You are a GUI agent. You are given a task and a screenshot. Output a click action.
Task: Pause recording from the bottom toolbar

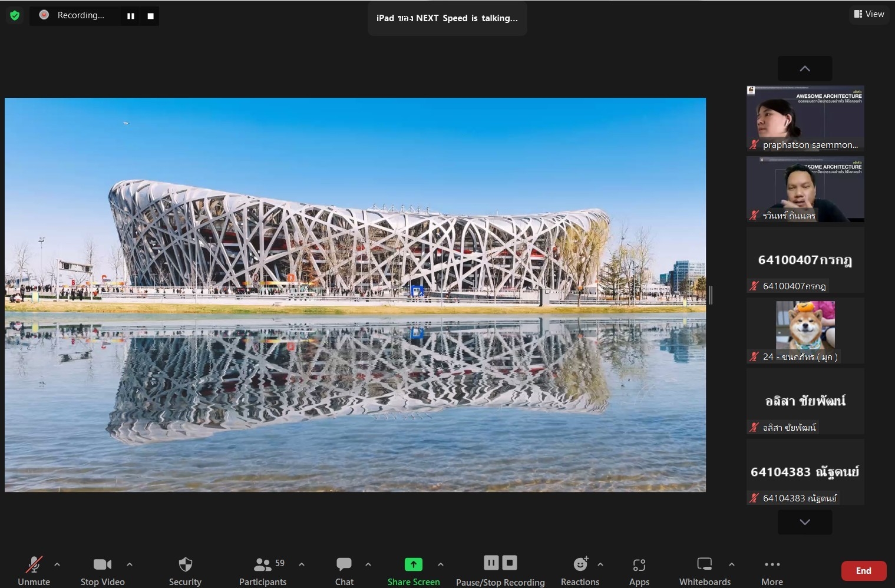pyautogui.click(x=491, y=563)
